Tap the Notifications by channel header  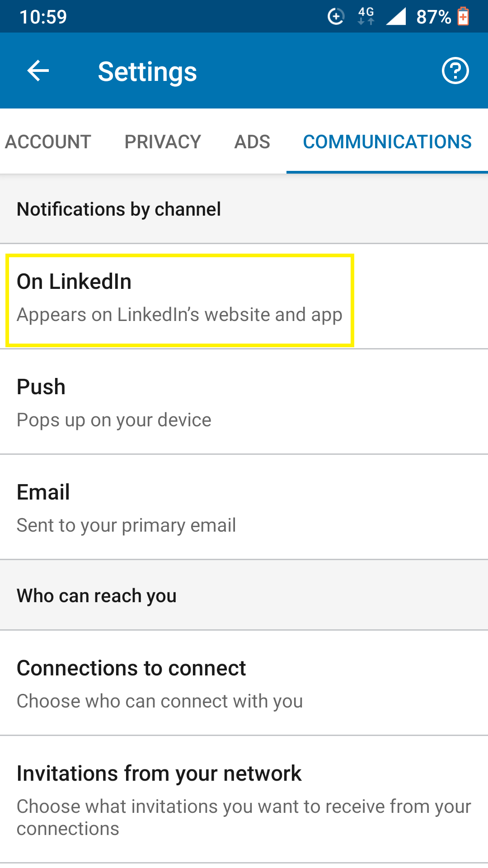pyautogui.click(x=119, y=209)
